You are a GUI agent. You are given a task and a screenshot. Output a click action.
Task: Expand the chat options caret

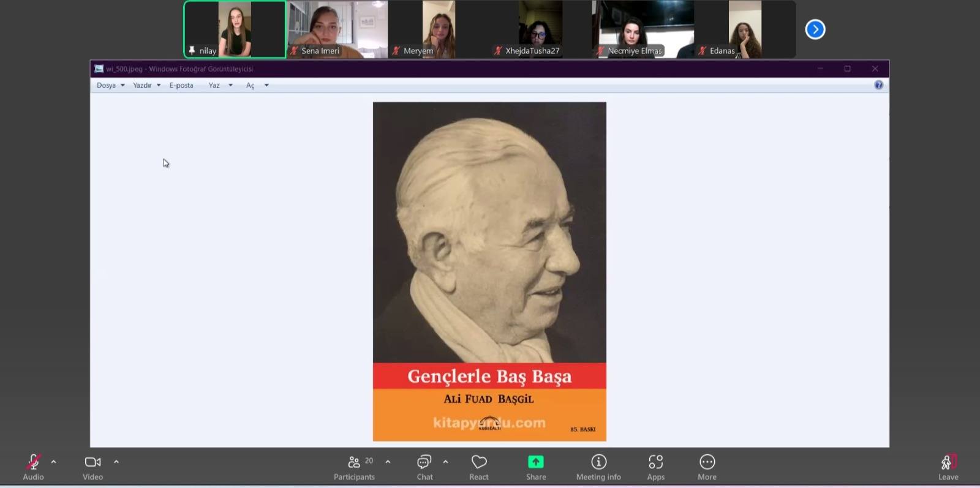tap(445, 462)
